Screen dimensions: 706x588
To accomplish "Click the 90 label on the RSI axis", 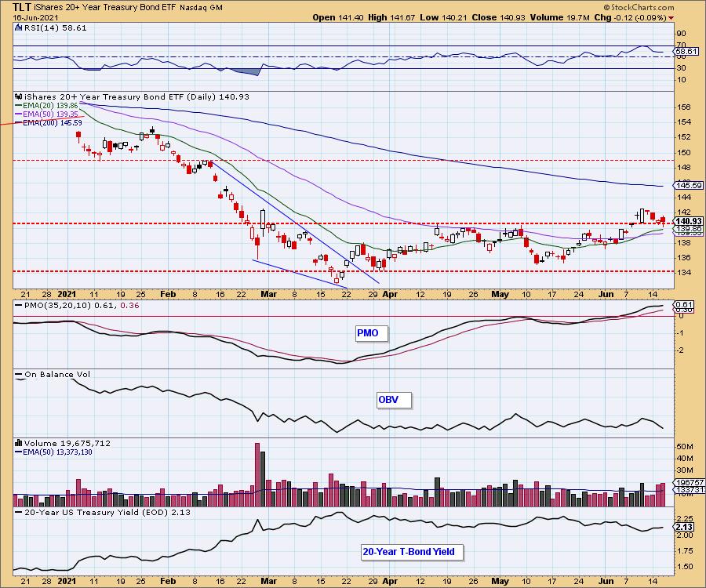I will click(x=681, y=34).
